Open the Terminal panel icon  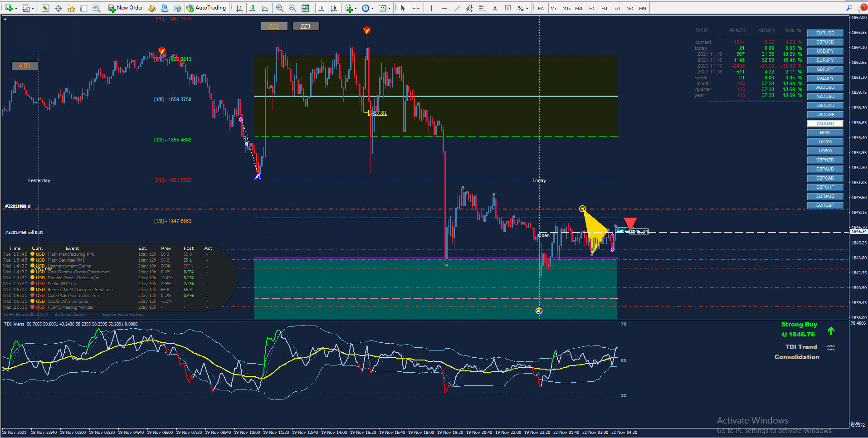click(x=83, y=8)
